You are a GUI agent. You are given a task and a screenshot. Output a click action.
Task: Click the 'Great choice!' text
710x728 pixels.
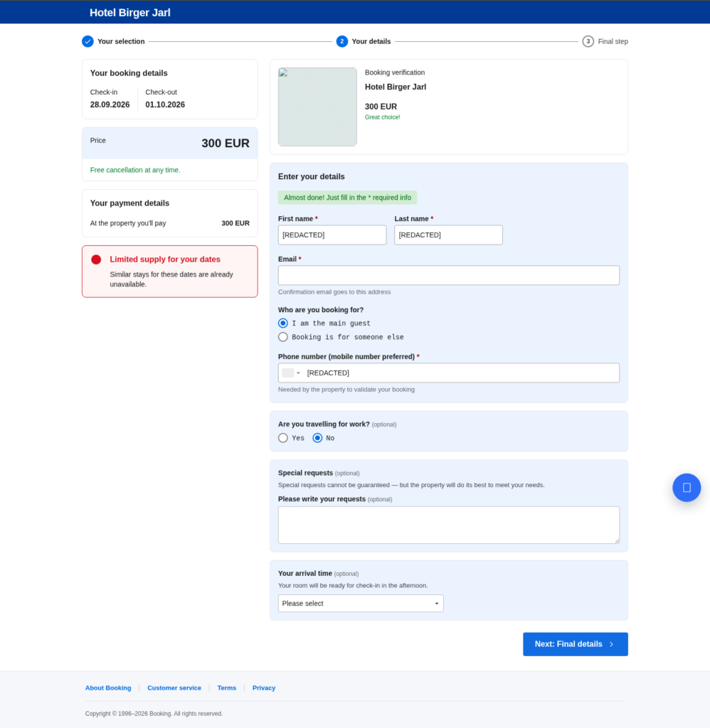(383, 117)
